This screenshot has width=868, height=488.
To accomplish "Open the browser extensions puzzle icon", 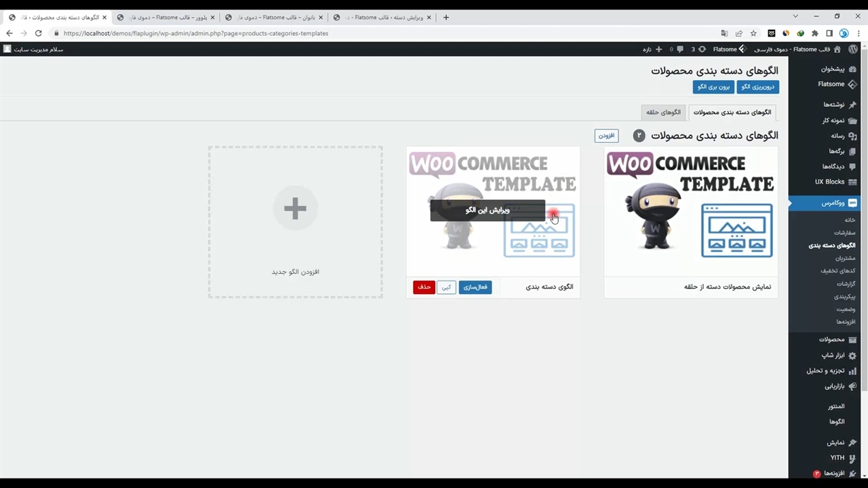I will [814, 33].
